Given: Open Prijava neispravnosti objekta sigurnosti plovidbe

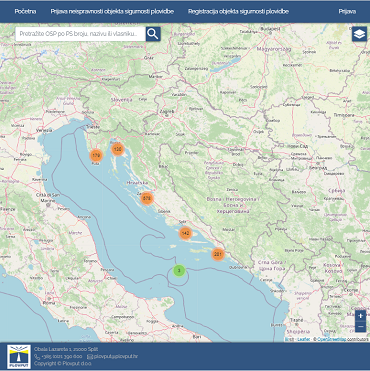Looking at the screenshot, I should (x=112, y=11).
